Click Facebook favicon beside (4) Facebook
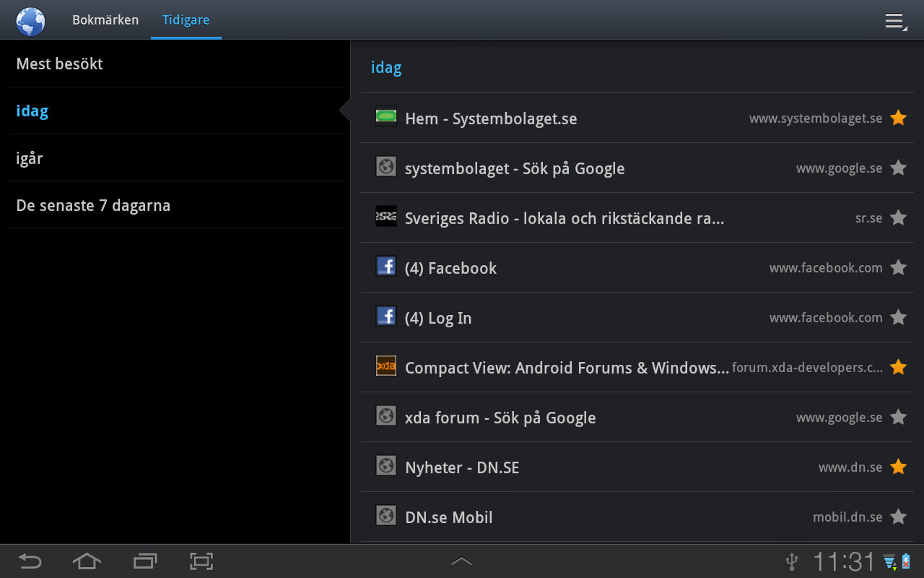This screenshot has height=578, width=924. tap(386, 266)
